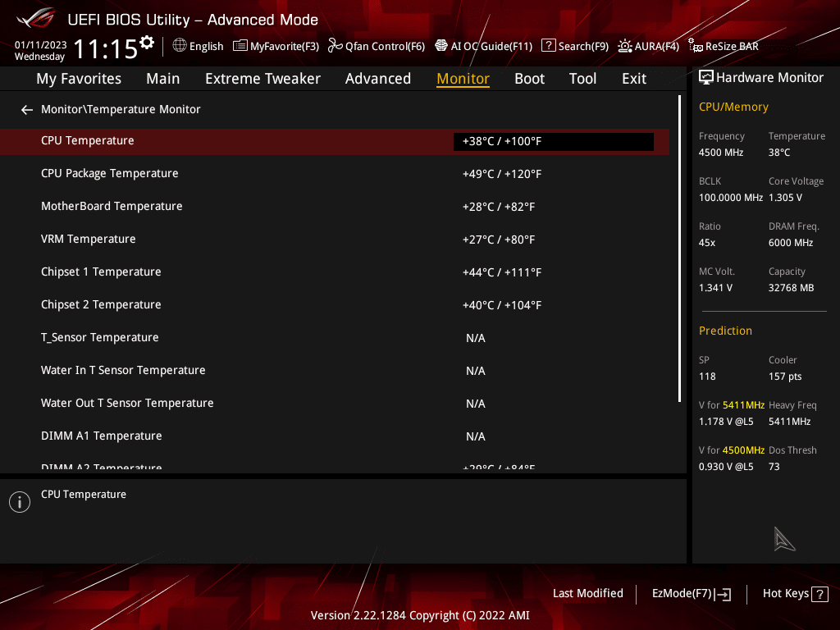This screenshot has height=630, width=840.
Task: Select the MotherBoard Temperature row
Action: (335, 207)
